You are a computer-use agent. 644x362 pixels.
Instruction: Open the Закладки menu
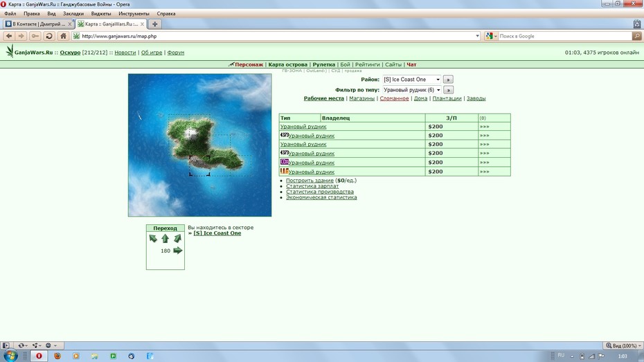[x=73, y=14]
